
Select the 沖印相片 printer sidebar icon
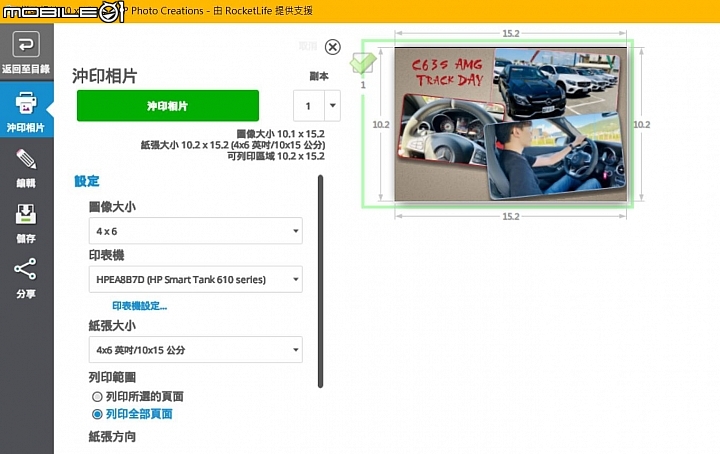point(26,103)
